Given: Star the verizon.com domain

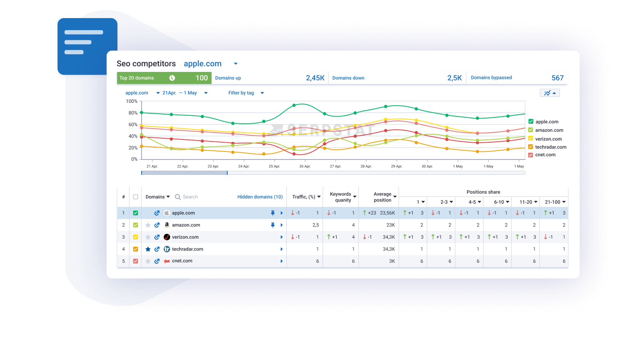Looking at the screenshot, I should 148,237.
